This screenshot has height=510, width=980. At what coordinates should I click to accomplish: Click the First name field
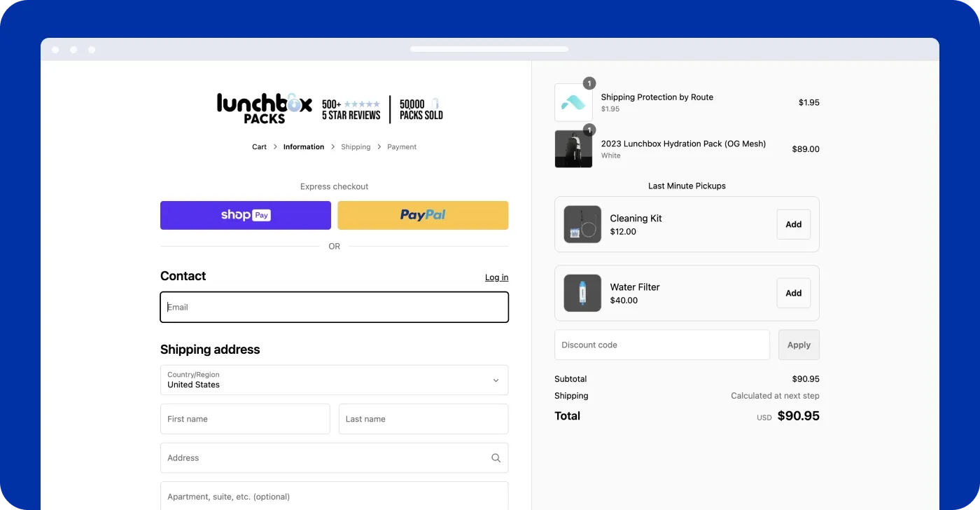point(245,419)
